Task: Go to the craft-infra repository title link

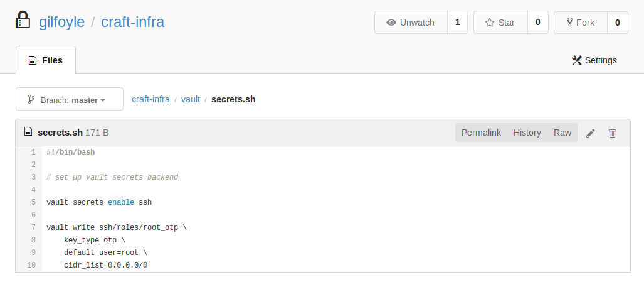Action: [x=132, y=23]
